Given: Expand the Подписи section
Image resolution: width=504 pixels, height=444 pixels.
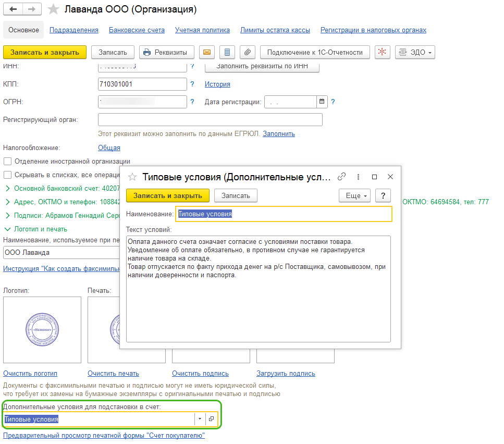Looking at the screenshot, I should pos(8,216).
